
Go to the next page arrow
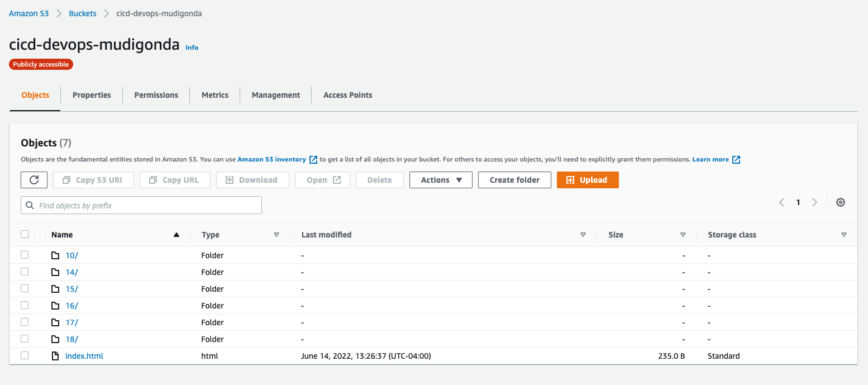click(x=815, y=202)
